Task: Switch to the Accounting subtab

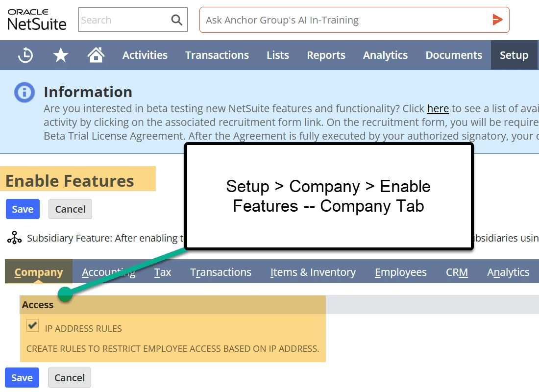Action: click(x=109, y=272)
